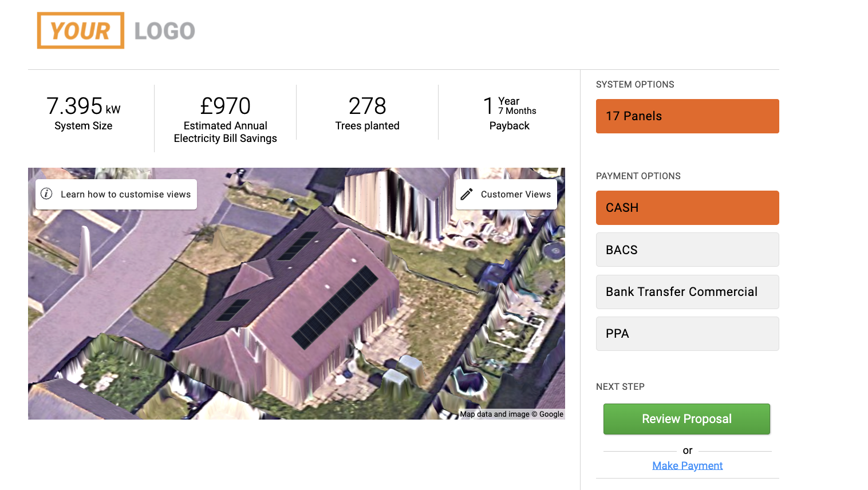This screenshot has width=868, height=490.
Task: Click the £970 annual savings figure
Action: (226, 106)
